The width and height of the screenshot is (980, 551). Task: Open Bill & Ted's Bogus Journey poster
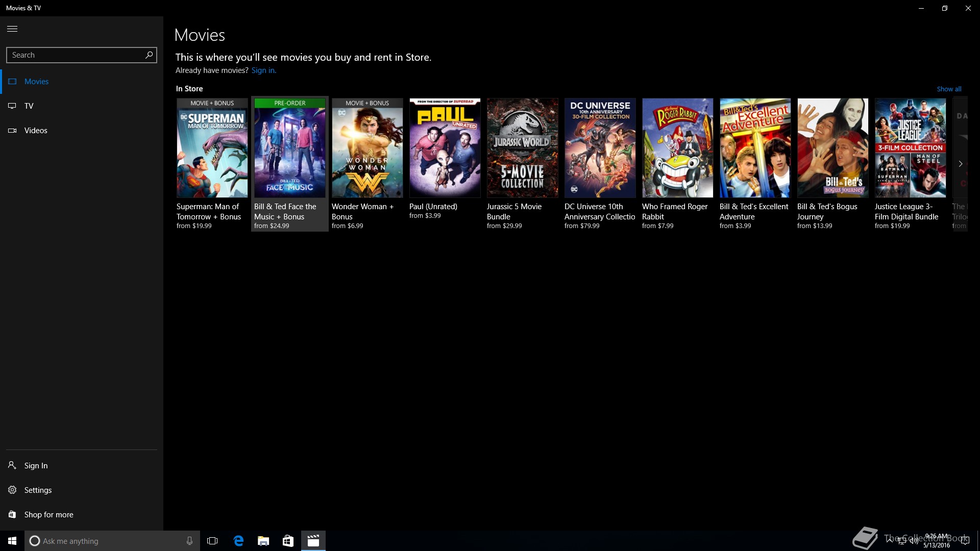pyautogui.click(x=833, y=148)
